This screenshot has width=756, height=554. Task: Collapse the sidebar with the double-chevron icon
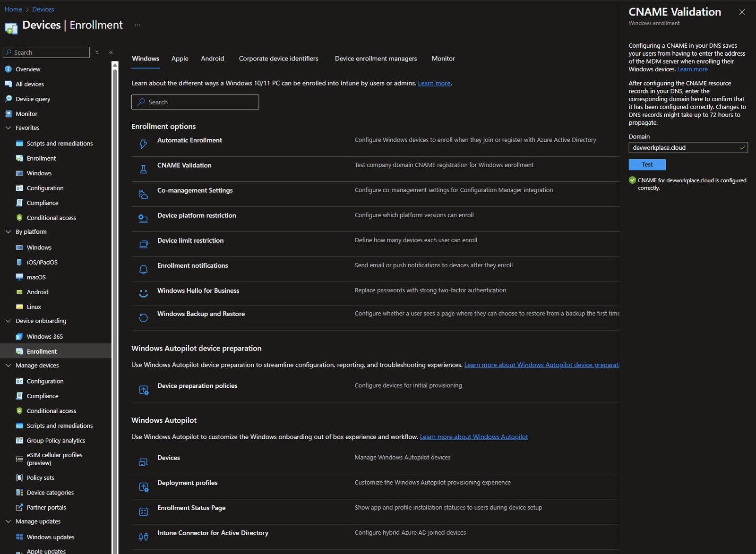point(111,52)
